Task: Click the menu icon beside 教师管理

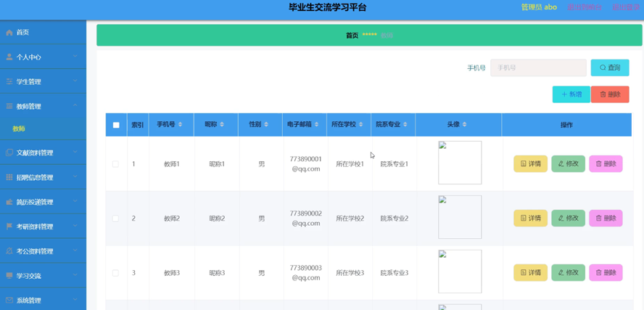Action: [x=9, y=107]
